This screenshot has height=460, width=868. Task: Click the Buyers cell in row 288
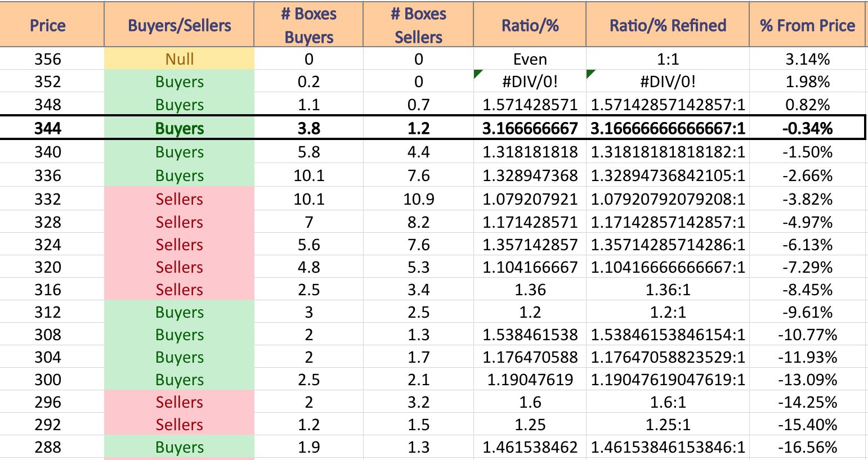coord(179,447)
